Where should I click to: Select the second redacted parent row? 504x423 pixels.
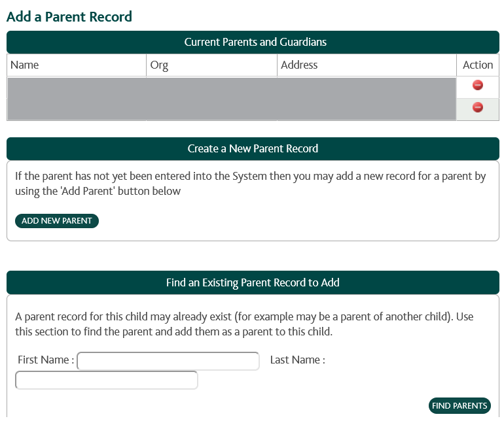232,109
